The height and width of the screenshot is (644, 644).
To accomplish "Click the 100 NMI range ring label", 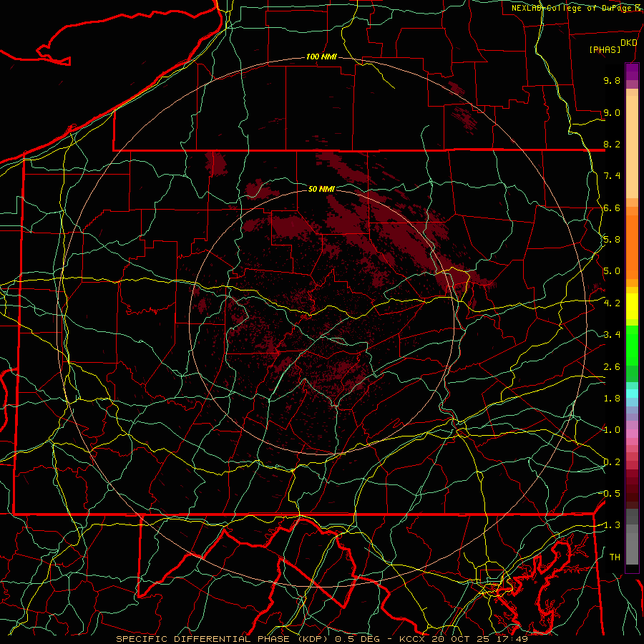I will tap(321, 57).
